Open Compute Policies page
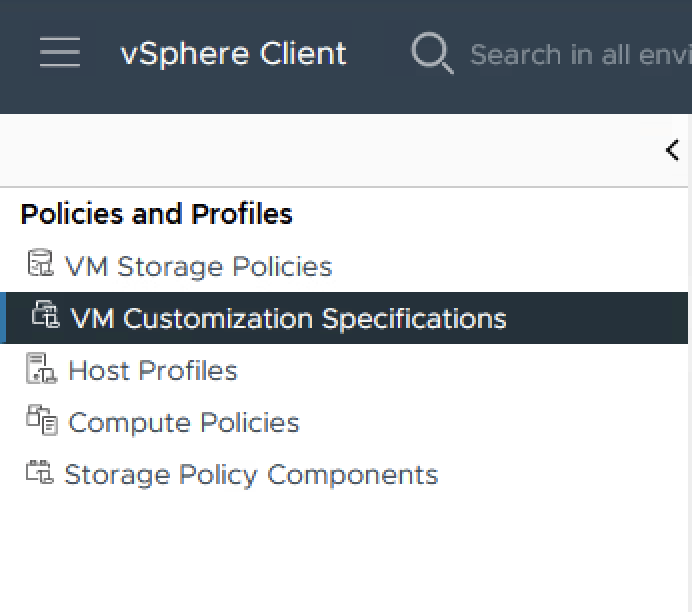This screenshot has width=692, height=612. (184, 422)
